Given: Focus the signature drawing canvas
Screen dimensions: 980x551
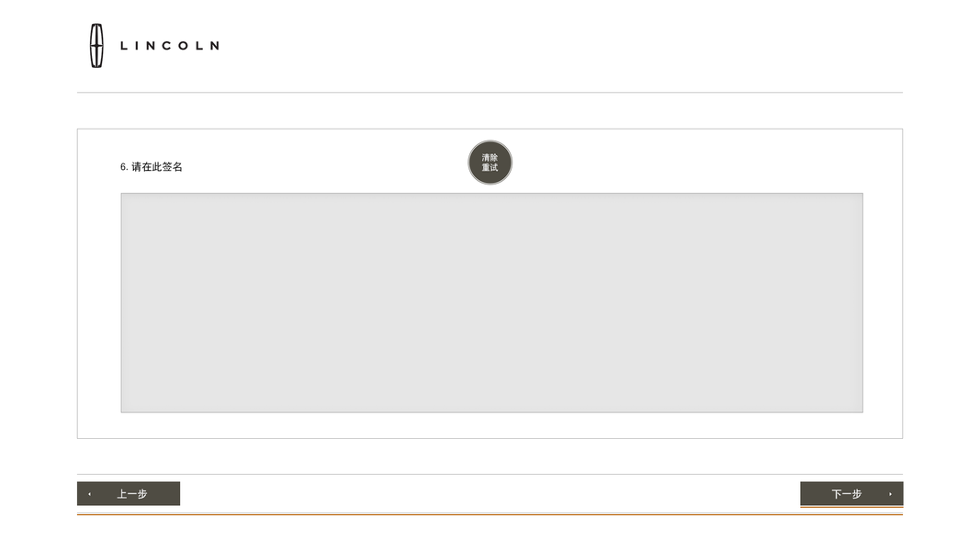Looking at the screenshot, I should point(491,303).
